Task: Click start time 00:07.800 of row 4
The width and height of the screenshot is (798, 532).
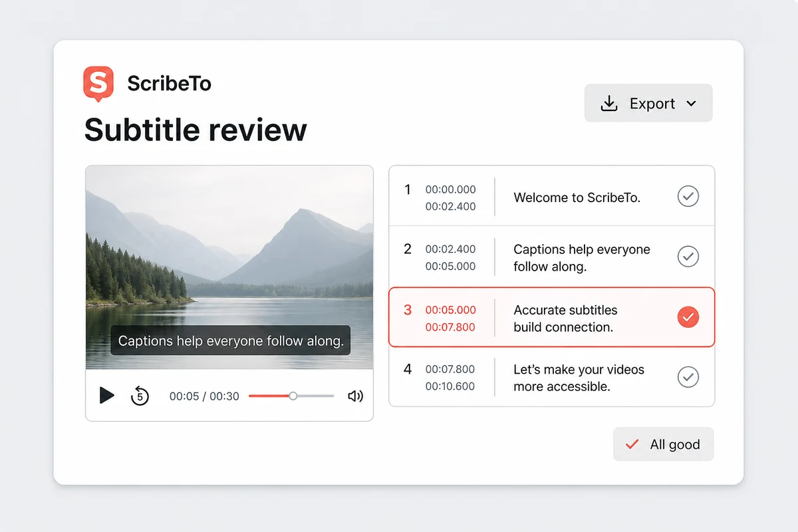Action: (450, 369)
